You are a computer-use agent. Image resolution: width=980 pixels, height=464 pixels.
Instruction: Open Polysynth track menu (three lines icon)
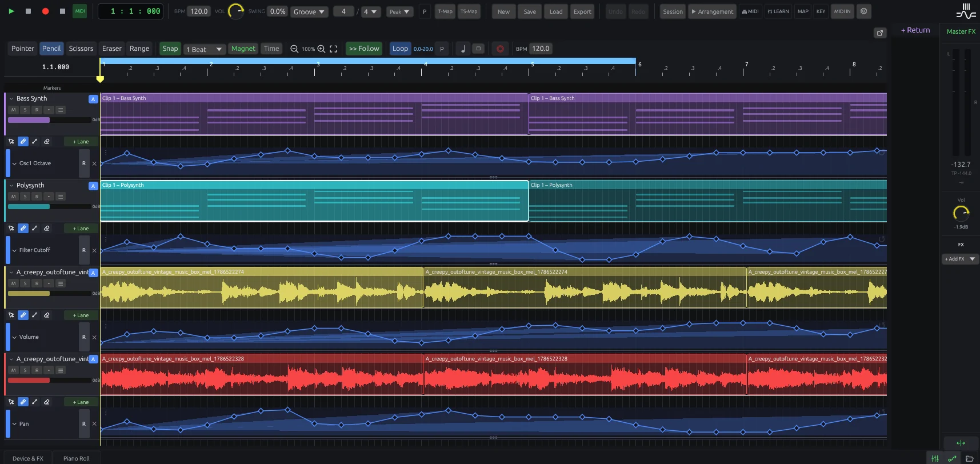[x=61, y=197]
